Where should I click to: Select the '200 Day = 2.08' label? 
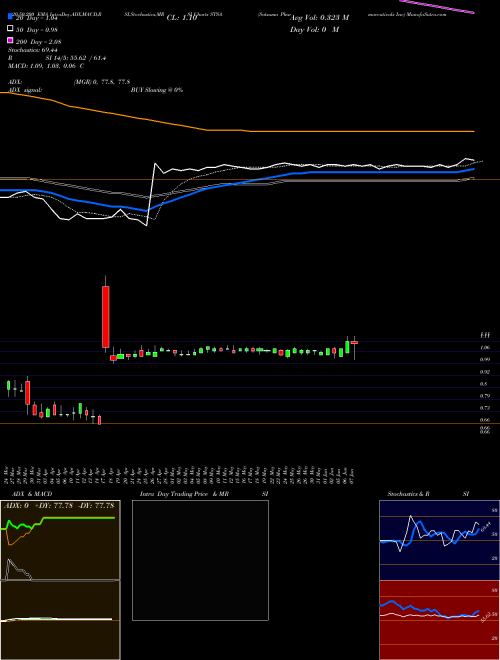39,42
